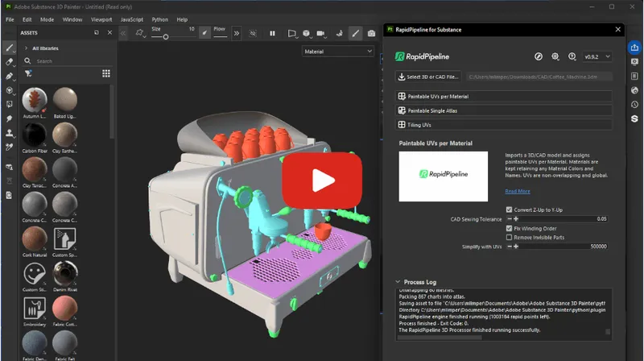Viewport: 644px width, 361px height.
Task: Open the symmetry settings dropdown icon
Action: (140, 33)
